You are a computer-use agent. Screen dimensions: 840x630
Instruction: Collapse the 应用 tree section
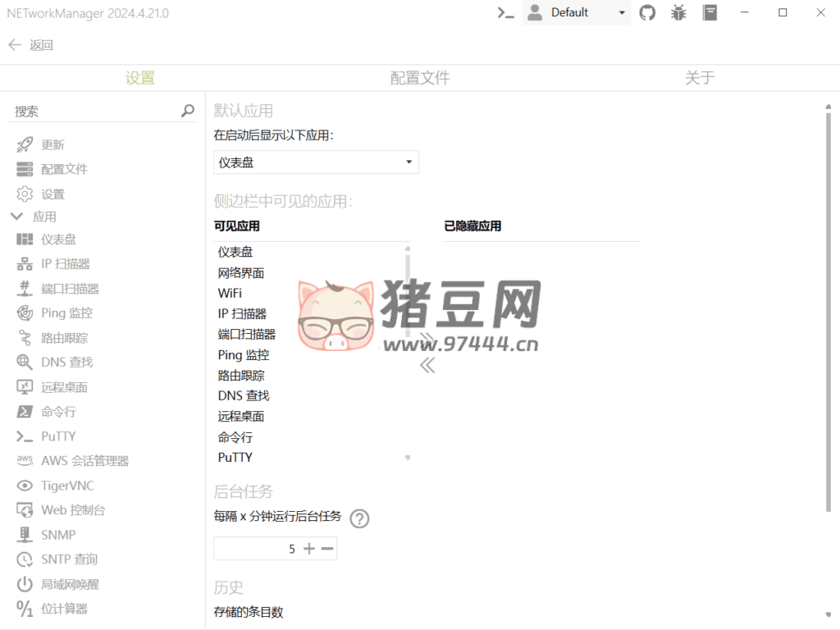pyautogui.click(x=16, y=217)
